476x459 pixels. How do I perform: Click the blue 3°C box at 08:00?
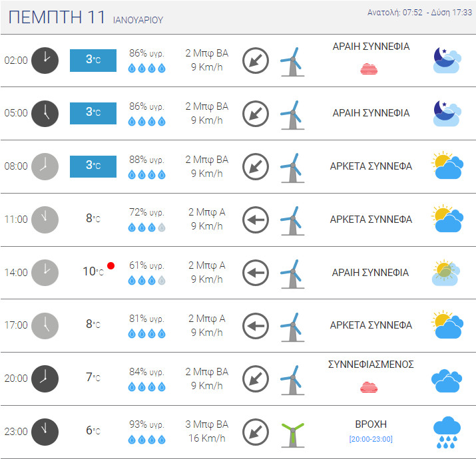click(93, 166)
